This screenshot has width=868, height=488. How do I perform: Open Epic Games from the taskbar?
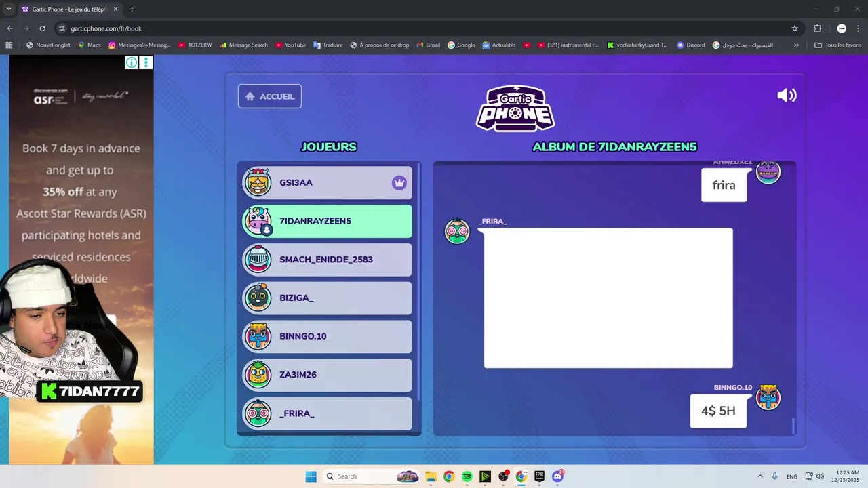coord(539,476)
